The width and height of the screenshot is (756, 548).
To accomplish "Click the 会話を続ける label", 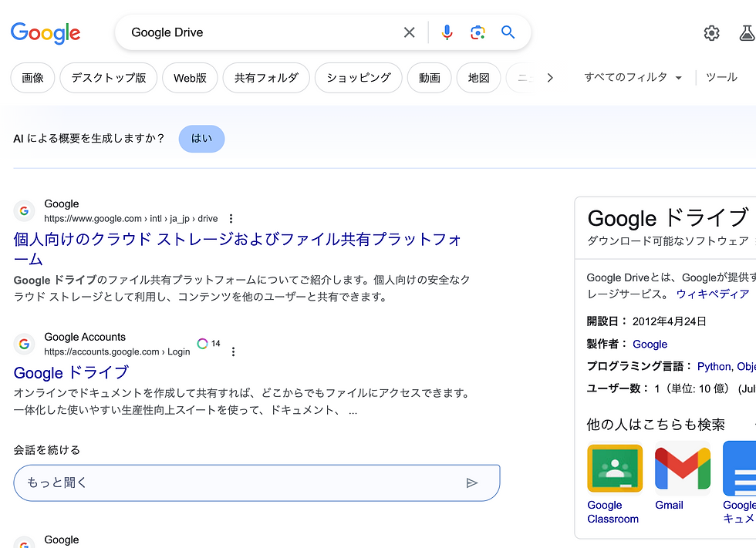I will [x=47, y=450].
